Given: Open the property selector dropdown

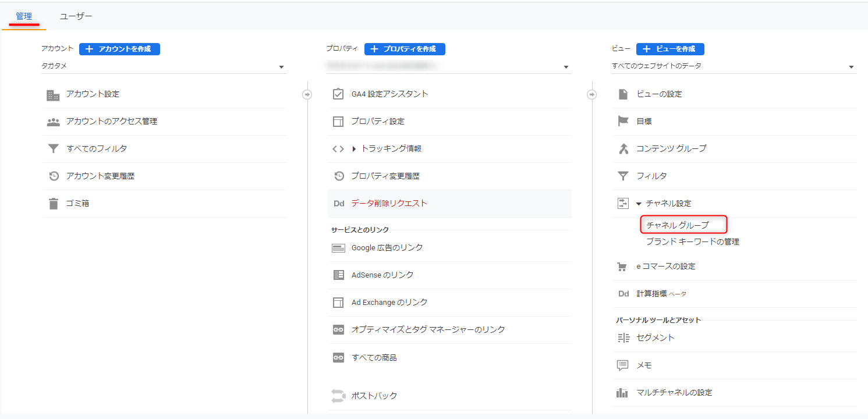Looking at the screenshot, I should (449, 66).
